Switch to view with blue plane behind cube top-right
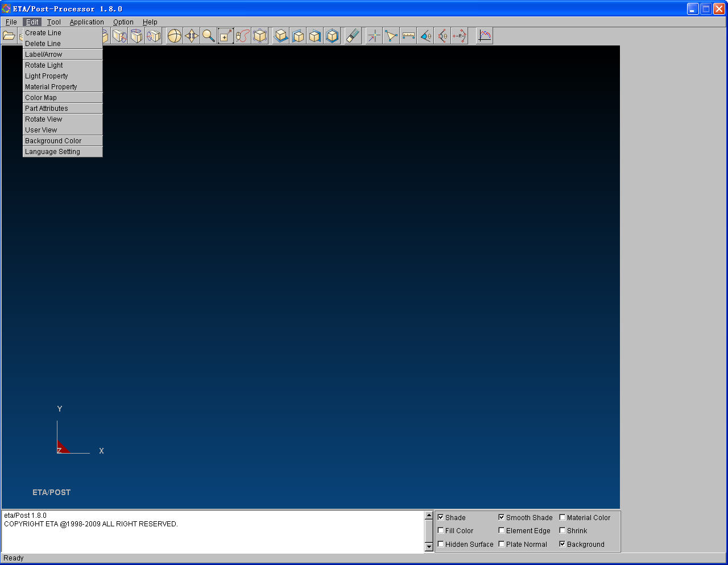 coord(315,36)
